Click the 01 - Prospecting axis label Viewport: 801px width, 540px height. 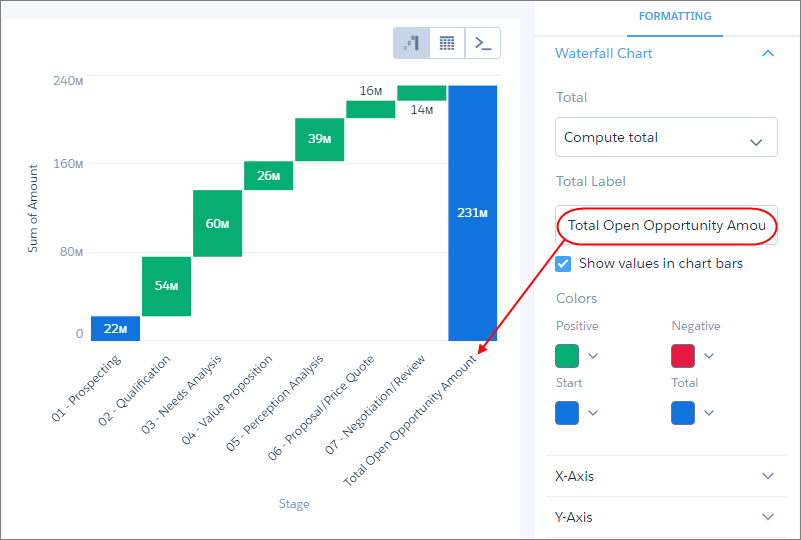tap(87, 388)
